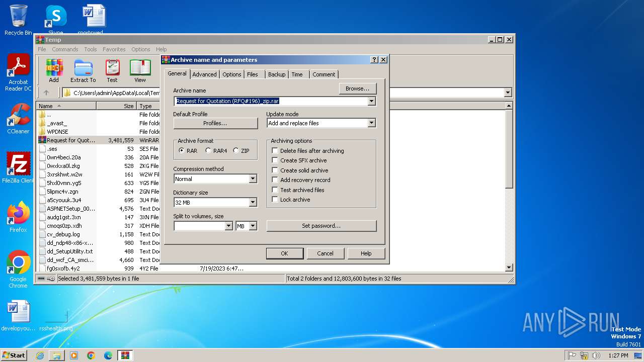Expand the Archive name dropdown
The height and width of the screenshot is (362, 644).
(x=371, y=101)
